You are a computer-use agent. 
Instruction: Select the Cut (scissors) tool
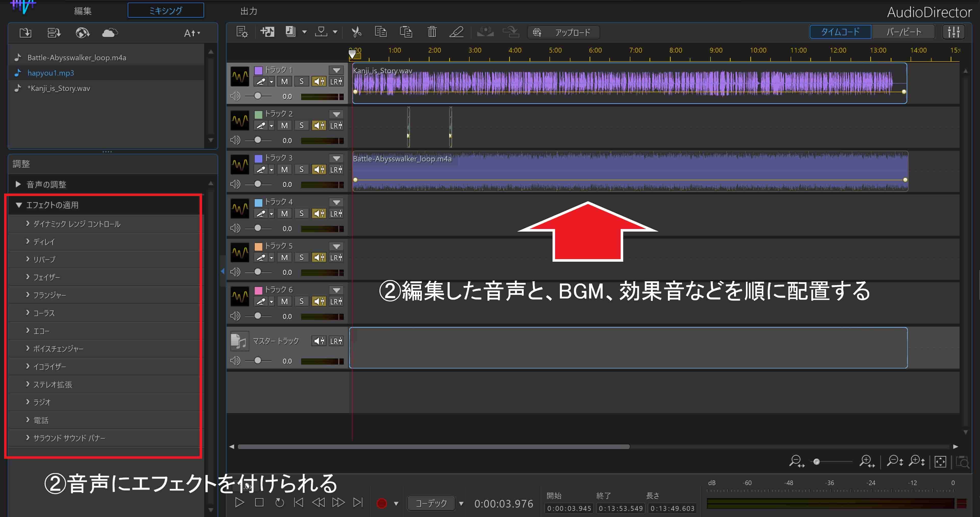[x=357, y=32]
